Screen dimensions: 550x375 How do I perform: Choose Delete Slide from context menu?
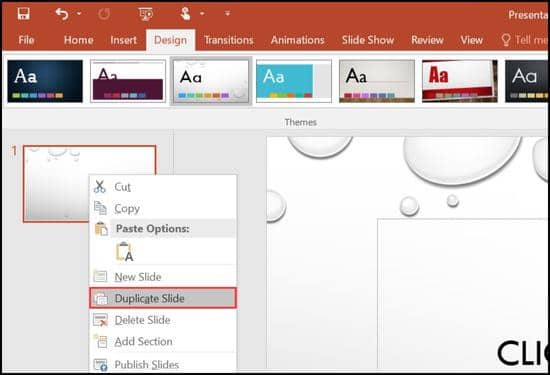coord(163,320)
